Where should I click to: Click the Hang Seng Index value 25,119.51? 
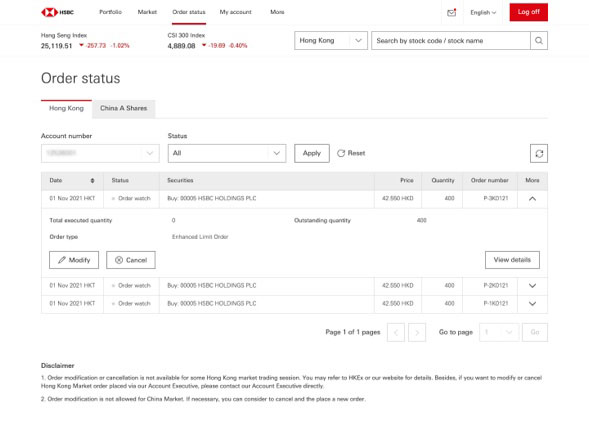(56, 46)
